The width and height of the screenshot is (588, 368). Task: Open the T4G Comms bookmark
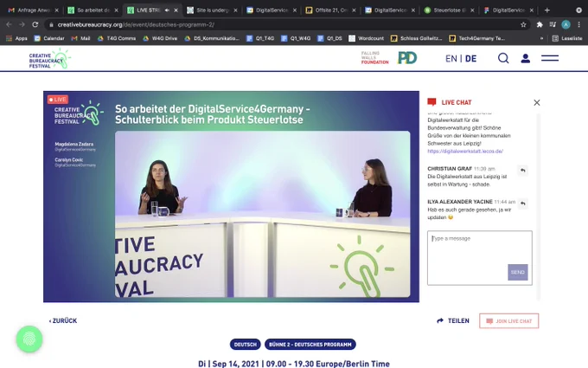click(x=118, y=38)
